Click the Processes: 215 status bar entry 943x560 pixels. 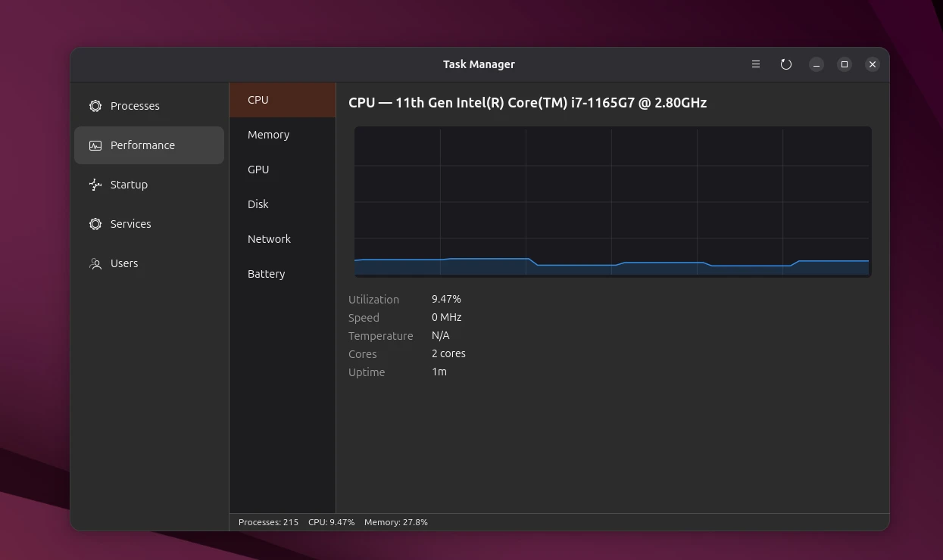click(x=267, y=522)
